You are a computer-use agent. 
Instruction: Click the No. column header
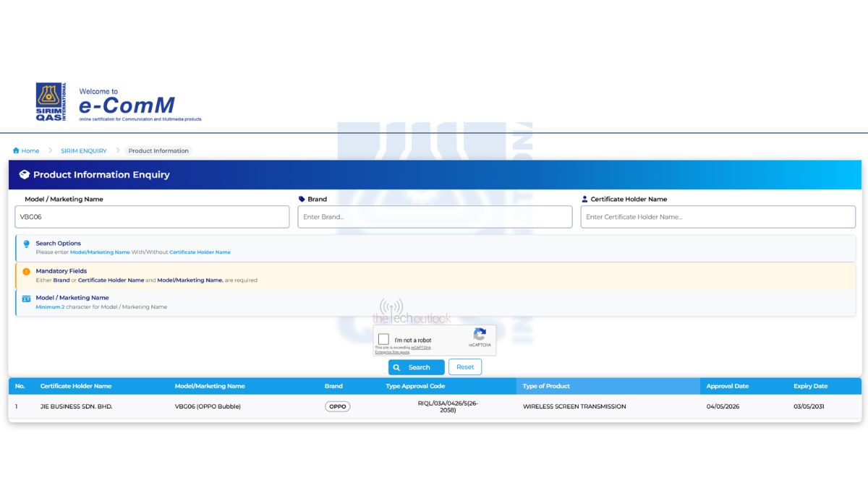click(x=20, y=386)
